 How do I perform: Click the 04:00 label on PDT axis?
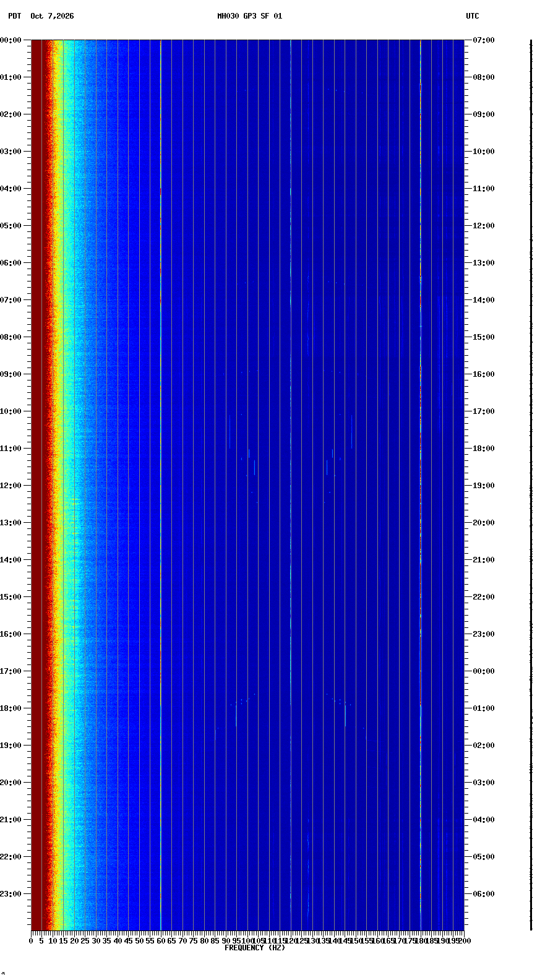11,189
